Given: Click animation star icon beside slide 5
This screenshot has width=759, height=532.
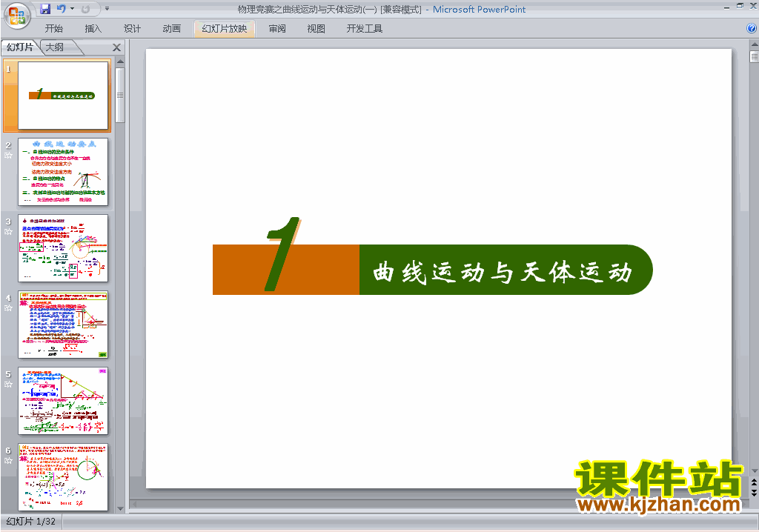Looking at the screenshot, I should 8,385.
